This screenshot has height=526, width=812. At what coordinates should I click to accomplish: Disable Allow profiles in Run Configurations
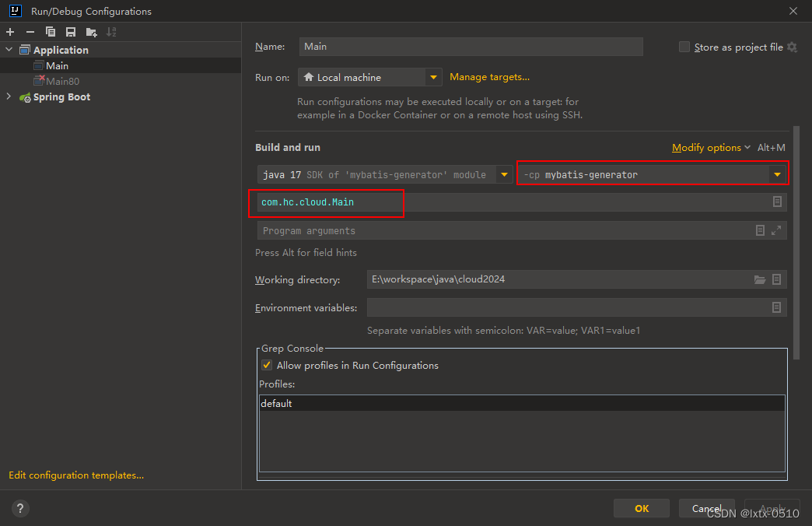(x=265, y=365)
